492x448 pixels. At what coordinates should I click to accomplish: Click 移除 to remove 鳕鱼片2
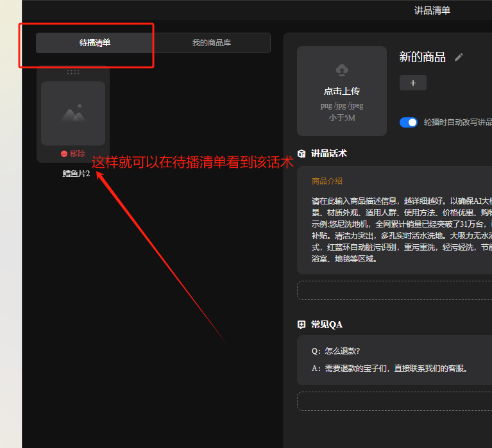click(77, 154)
